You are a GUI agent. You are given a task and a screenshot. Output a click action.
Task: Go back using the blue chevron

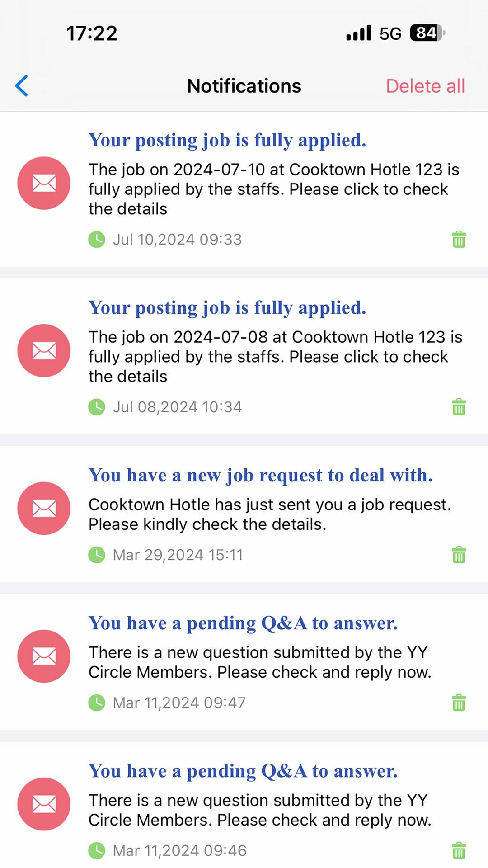tap(22, 86)
